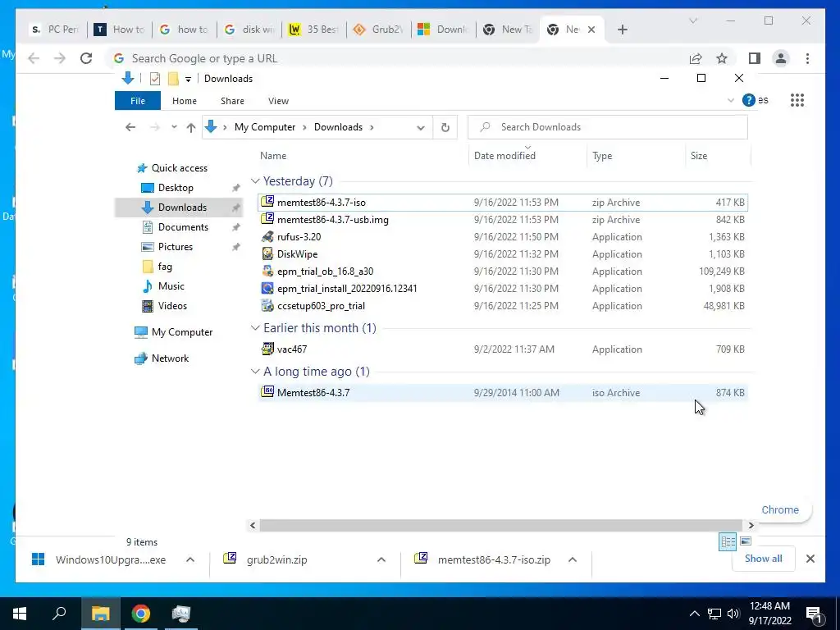Toggle Chrome side panel icon
Image resolution: width=840 pixels, height=630 pixels.
coord(755,58)
